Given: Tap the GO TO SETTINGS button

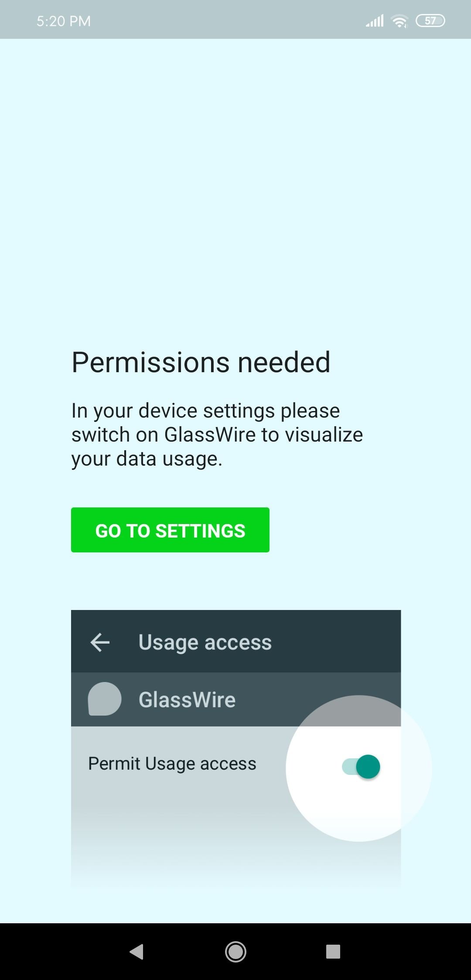Looking at the screenshot, I should pyautogui.click(x=170, y=530).
